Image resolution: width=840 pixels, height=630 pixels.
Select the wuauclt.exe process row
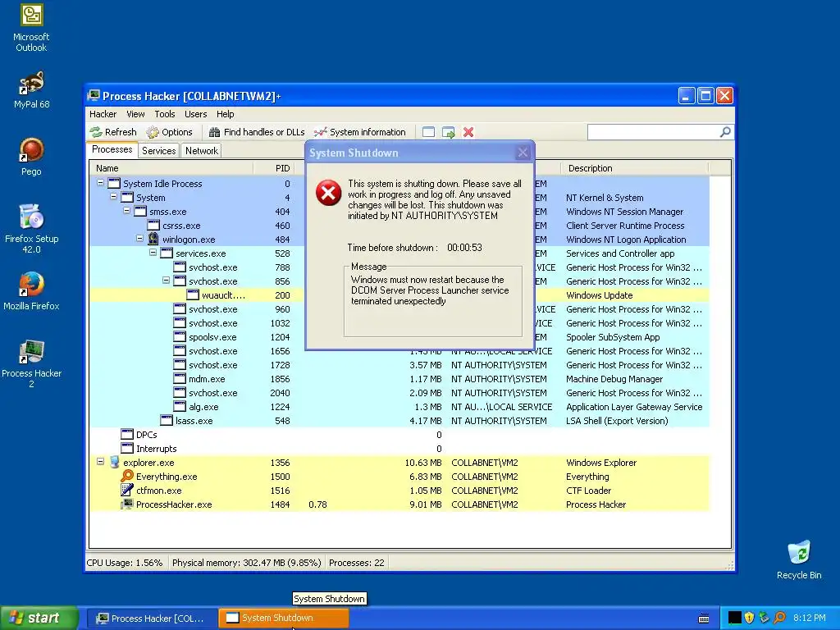(399, 295)
